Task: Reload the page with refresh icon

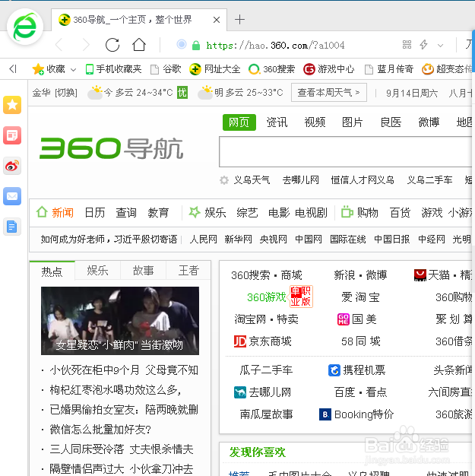Action: (112, 45)
